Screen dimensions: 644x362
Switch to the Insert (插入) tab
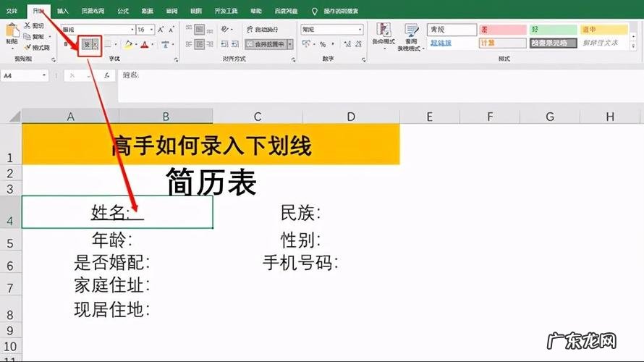pyautogui.click(x=63, y=12)
